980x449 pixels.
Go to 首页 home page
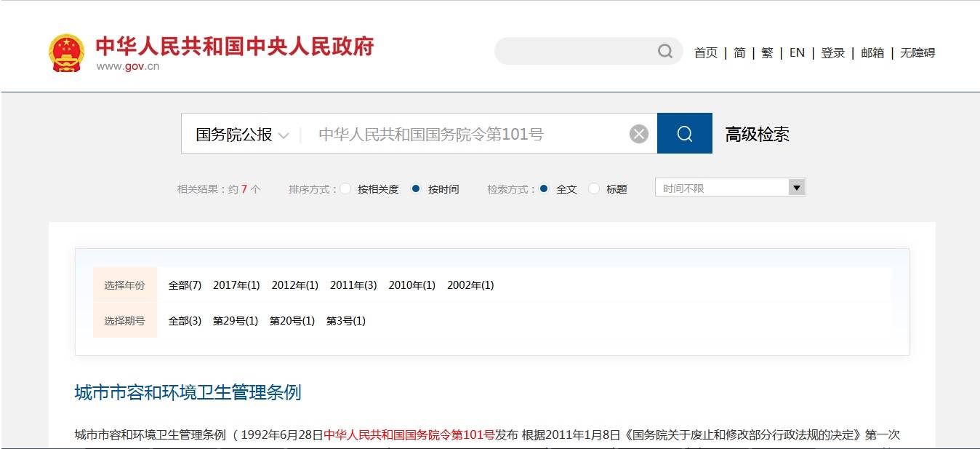(x=705, y=52)
